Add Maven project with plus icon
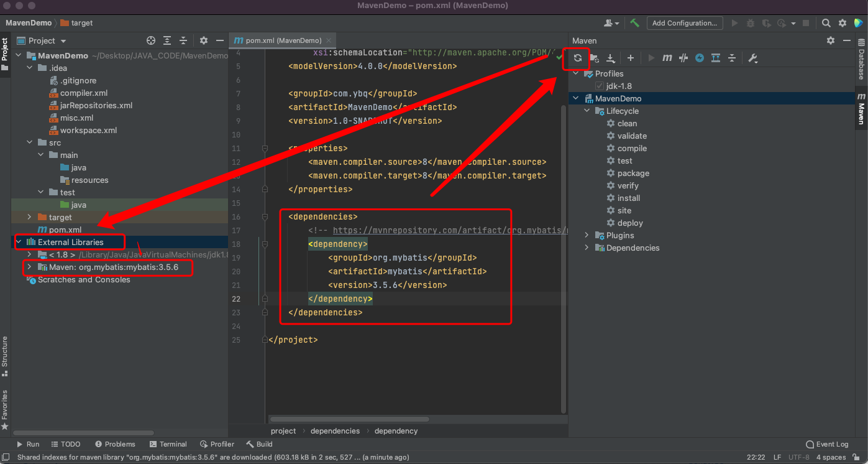Image resolution: width=868 pixels, height=464 pixels. [630, 58]
